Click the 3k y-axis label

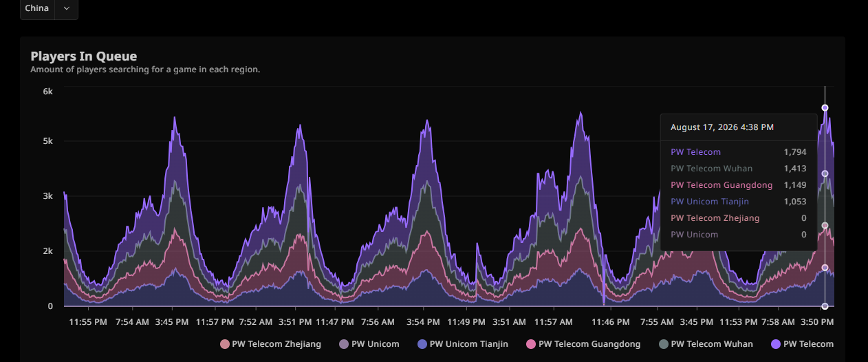click(x=48, y=196)
